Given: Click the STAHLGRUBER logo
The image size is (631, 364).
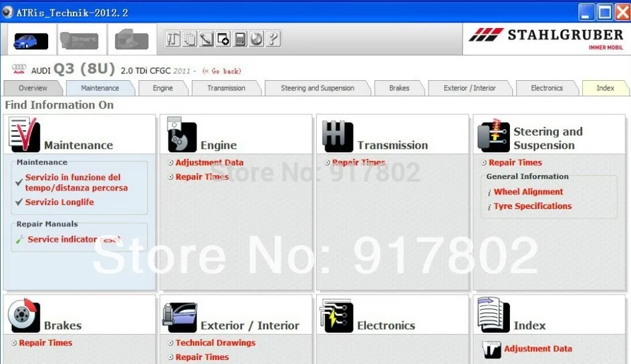Looking at the screenshot, I should click(547, 39).
